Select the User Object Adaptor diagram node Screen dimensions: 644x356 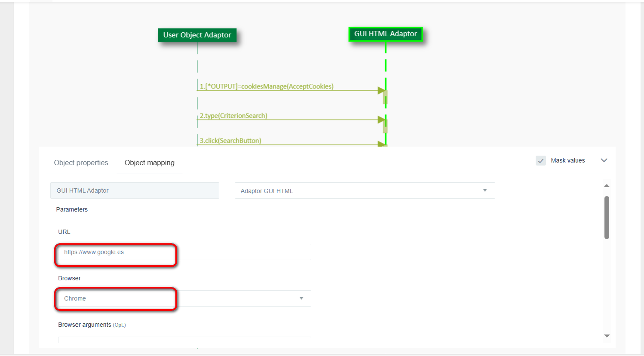[197, 35]
